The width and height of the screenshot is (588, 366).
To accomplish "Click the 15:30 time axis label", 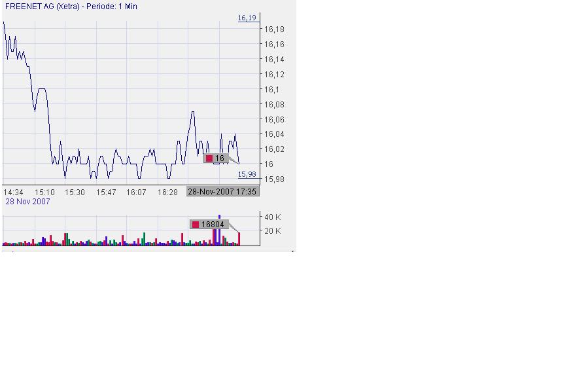I will pyautogui.click(x=75, y=192).
